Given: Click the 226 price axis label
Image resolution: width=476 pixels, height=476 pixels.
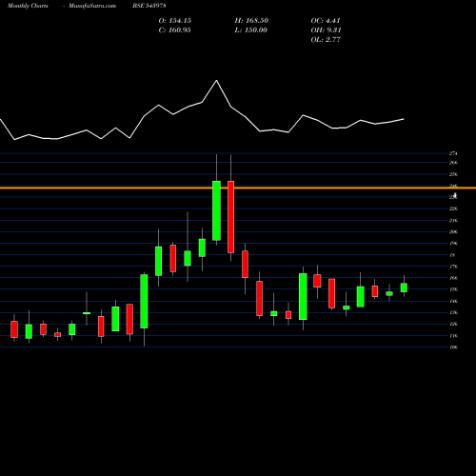Looking at the screenshot, I should [453, 208].
